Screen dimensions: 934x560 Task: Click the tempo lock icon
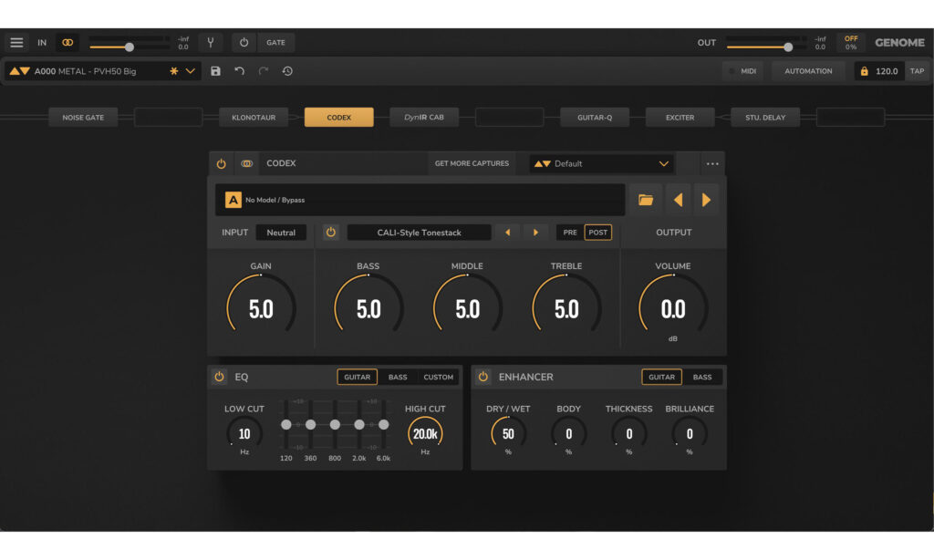pyautogui.click(x=864, y=71)
